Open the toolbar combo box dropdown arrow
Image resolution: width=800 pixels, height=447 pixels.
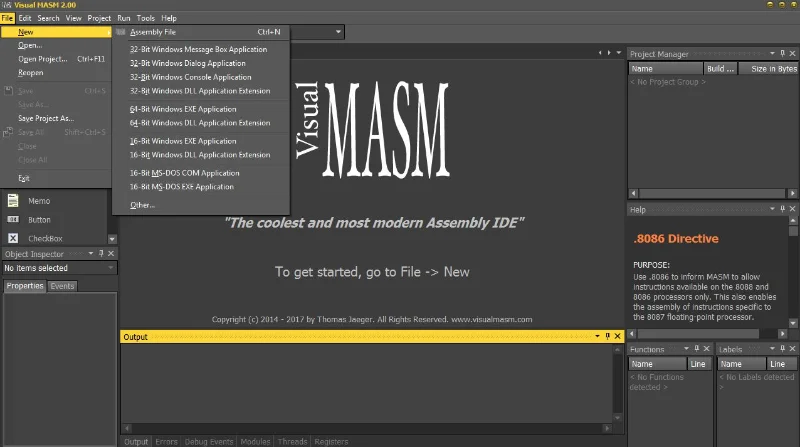point(338,32)
